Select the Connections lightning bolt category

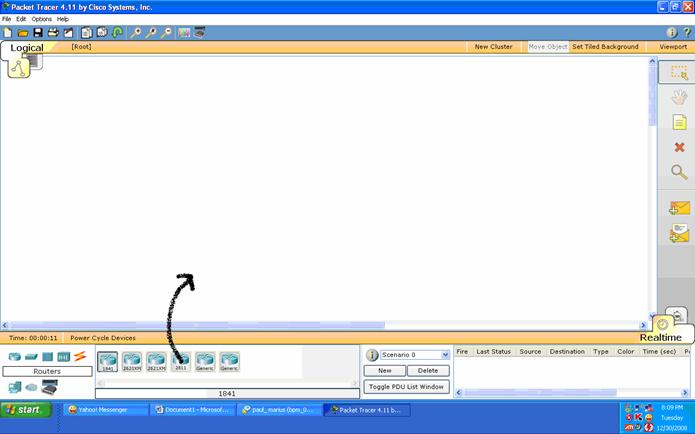[80, 356]
